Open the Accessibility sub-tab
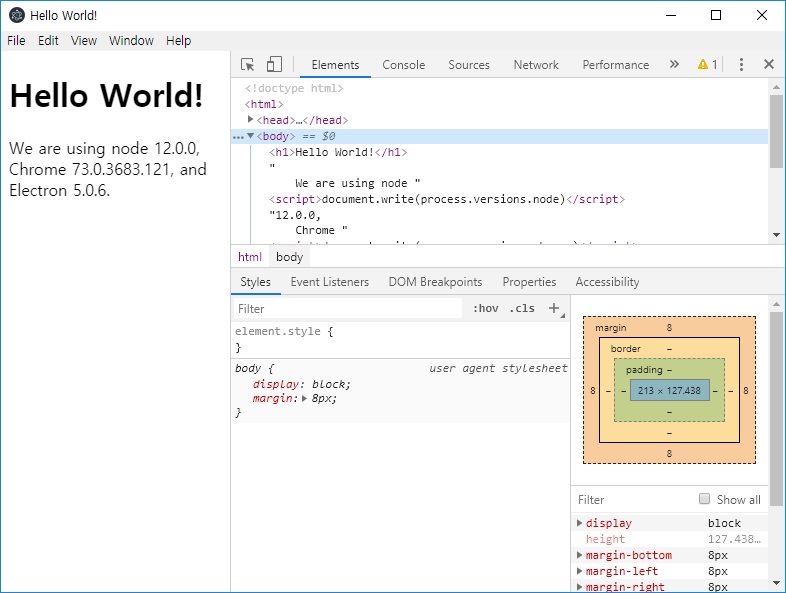This screenshot has width=786, height=593. (x=607, y=282)
